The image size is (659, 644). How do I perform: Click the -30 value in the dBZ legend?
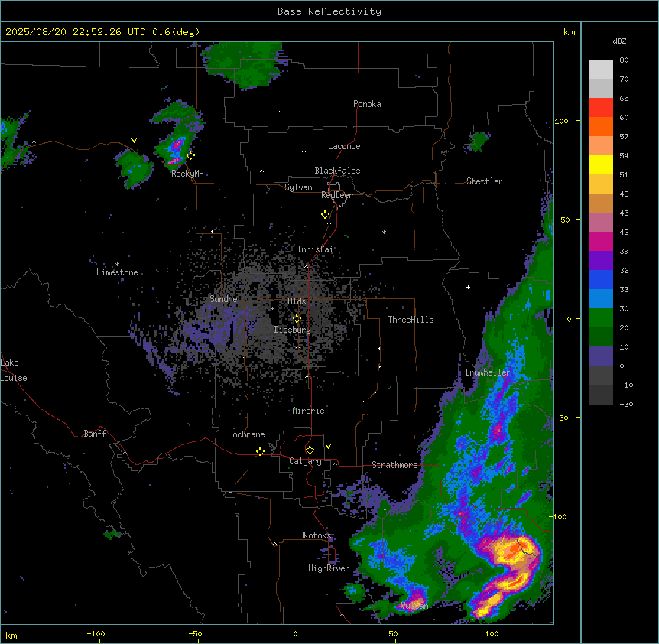point(626,404)
